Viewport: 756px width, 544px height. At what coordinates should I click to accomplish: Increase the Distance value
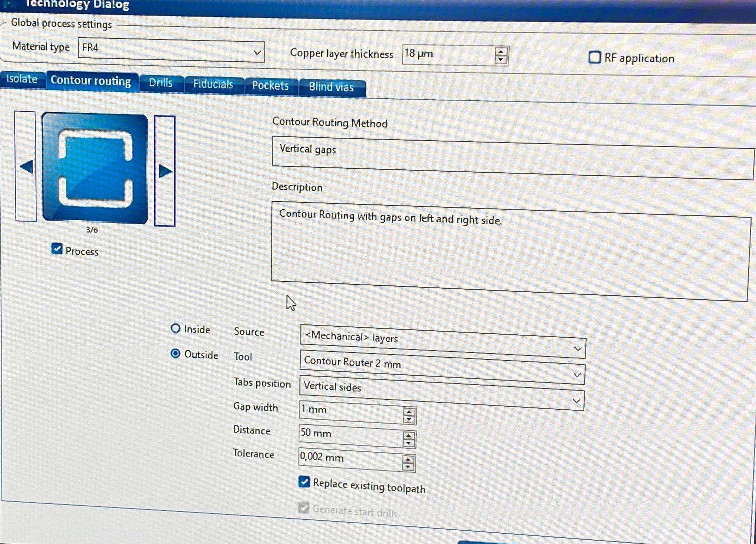click(x=409, y=435)
